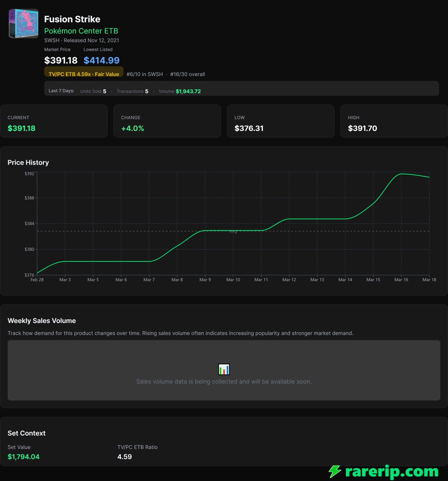Select the Mar 18 date on the chart axis
This screenshot has height=481, width=448.
pos(429,280)
